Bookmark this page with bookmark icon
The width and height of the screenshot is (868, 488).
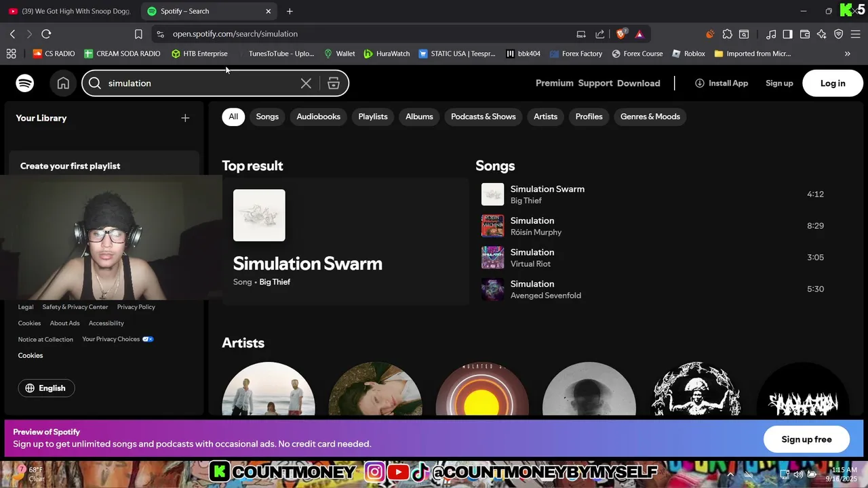click(138, 34)
